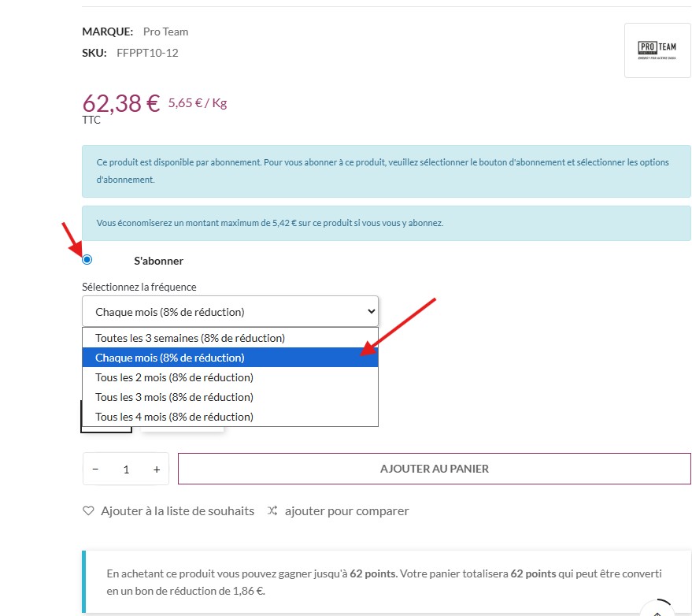Collapse the frequency select dropdown
This screenshot has width=692, height=616.
coord(230,312)
